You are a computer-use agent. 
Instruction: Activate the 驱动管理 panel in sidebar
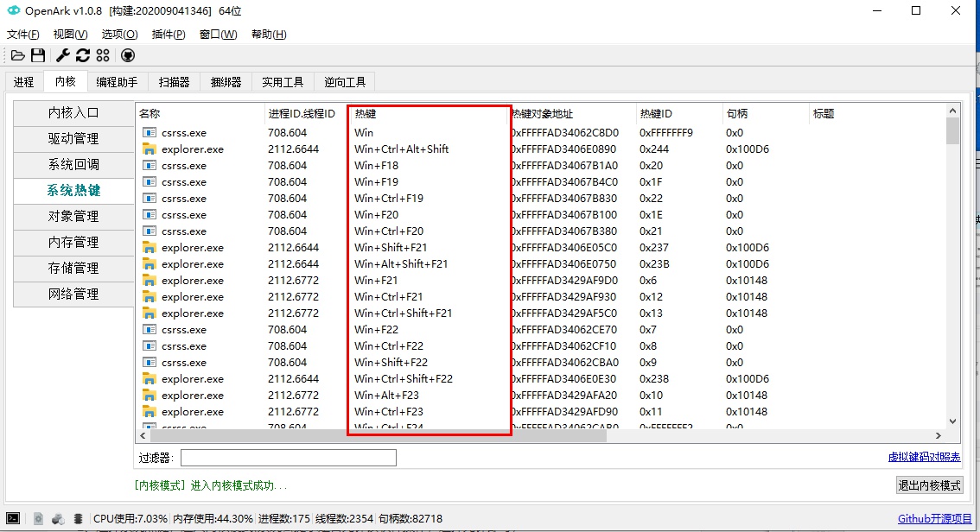[73, 139]
